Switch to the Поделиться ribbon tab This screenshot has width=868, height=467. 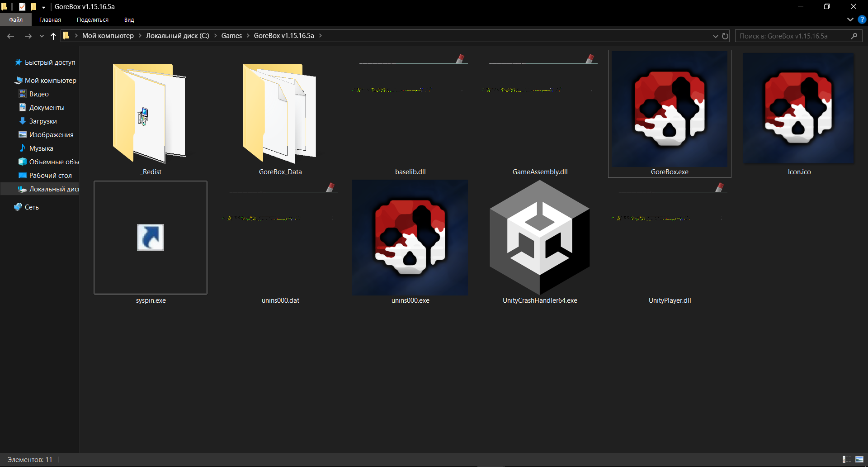coord(93,19)
